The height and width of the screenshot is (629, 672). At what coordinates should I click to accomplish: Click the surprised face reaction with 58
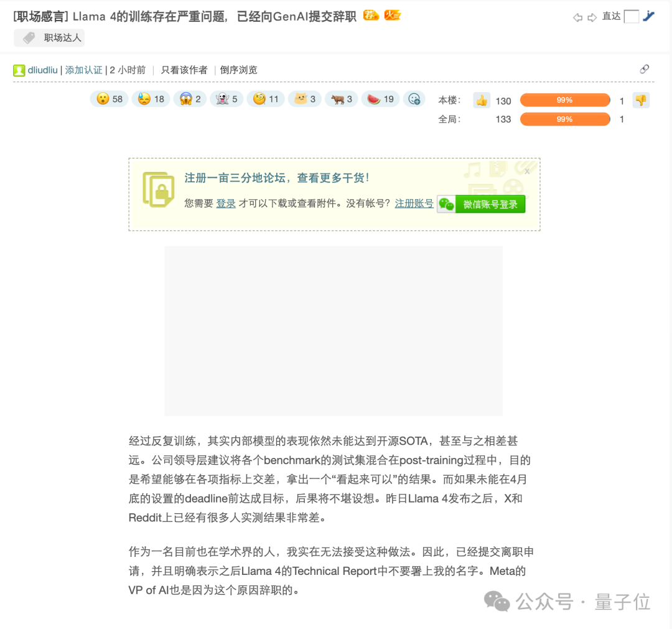(110, 100)
